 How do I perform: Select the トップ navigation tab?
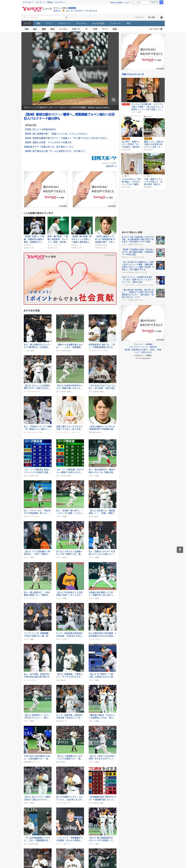click(27, 24)
